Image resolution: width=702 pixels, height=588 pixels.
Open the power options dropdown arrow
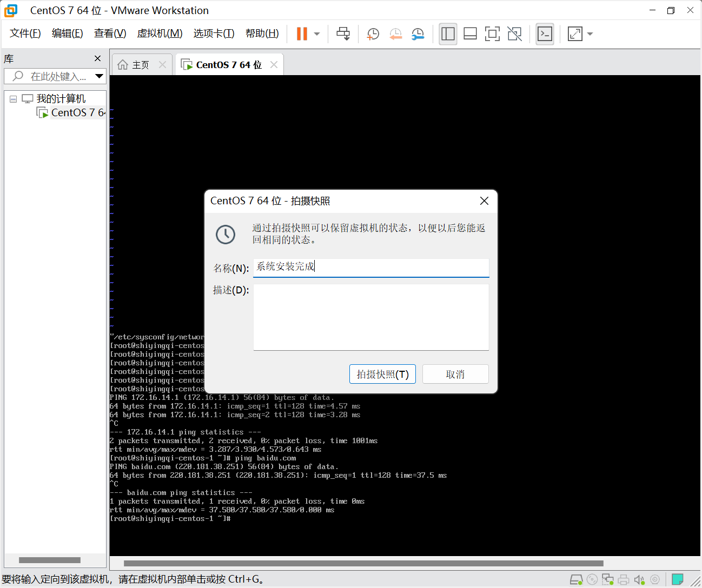point(317,34)
